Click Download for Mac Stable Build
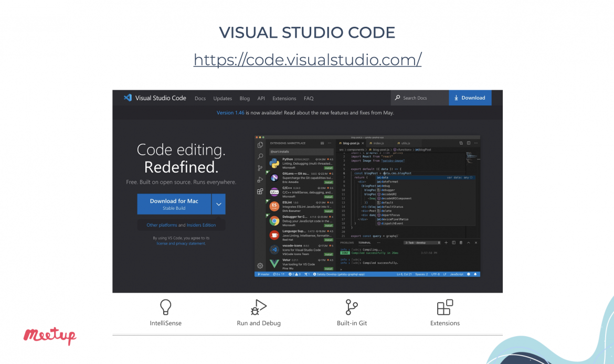This screenshot has width=614, height=364. (174, 204)
